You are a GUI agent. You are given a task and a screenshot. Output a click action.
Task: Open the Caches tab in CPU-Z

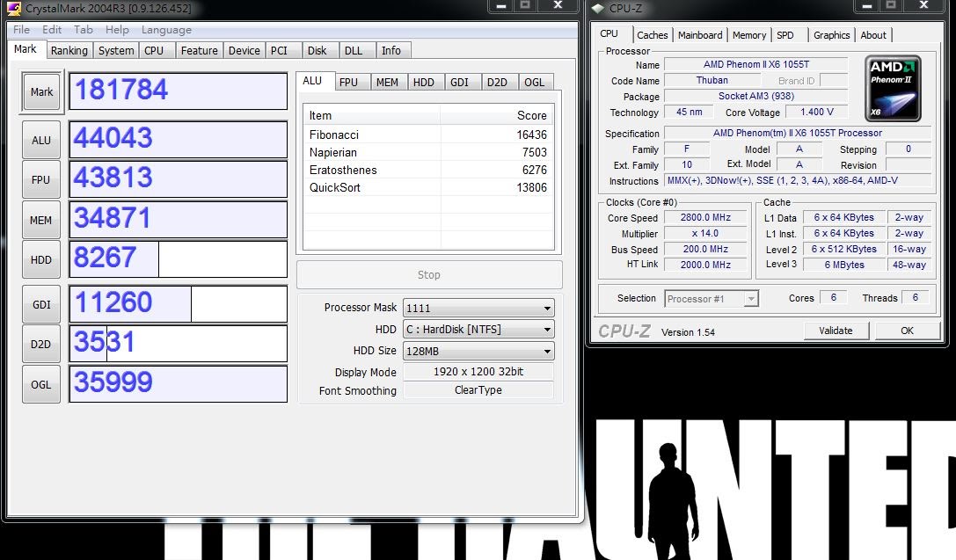(653, 35)
